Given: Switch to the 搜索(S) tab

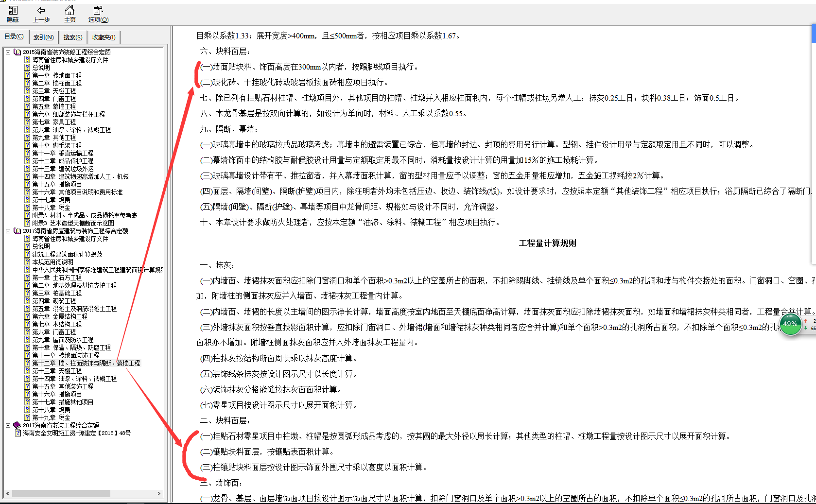Looking at the screenshot, I should [73, 37].
